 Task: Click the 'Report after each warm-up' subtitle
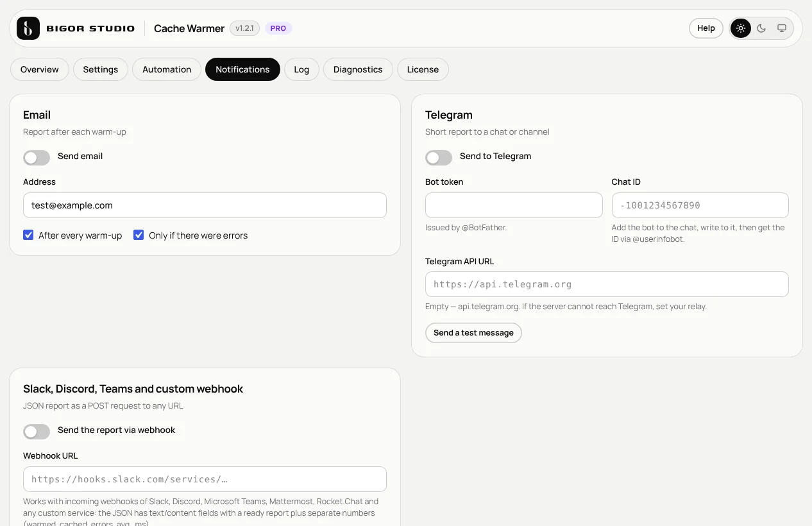tap(74, 132)
